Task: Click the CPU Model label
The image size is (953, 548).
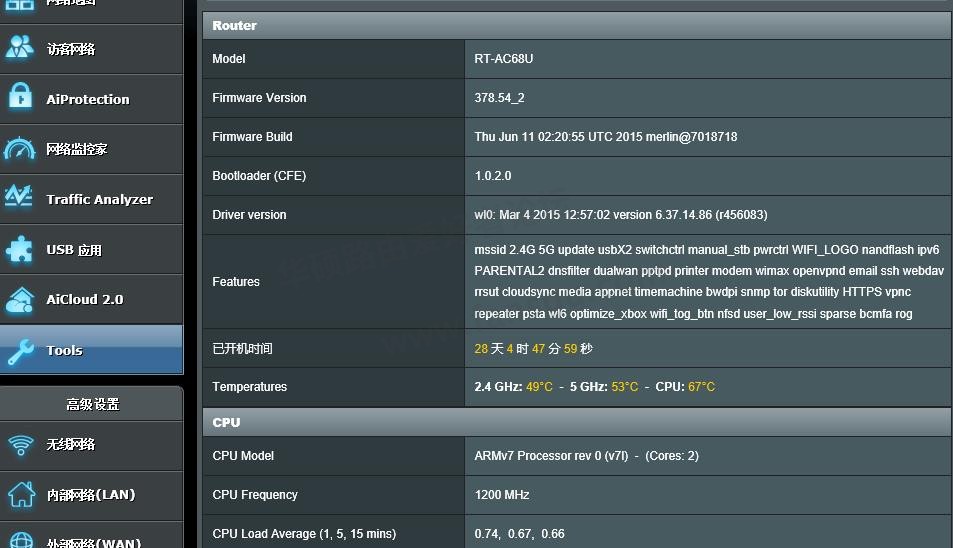Action: coord(243,456)
